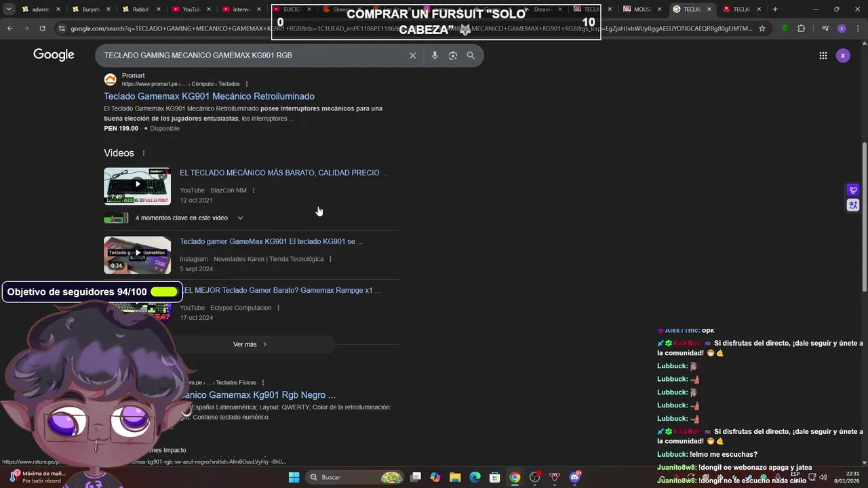868x488 pixels.
Task: Click the Windows taskbar Buscar search box
Action: tap(356, 477)
